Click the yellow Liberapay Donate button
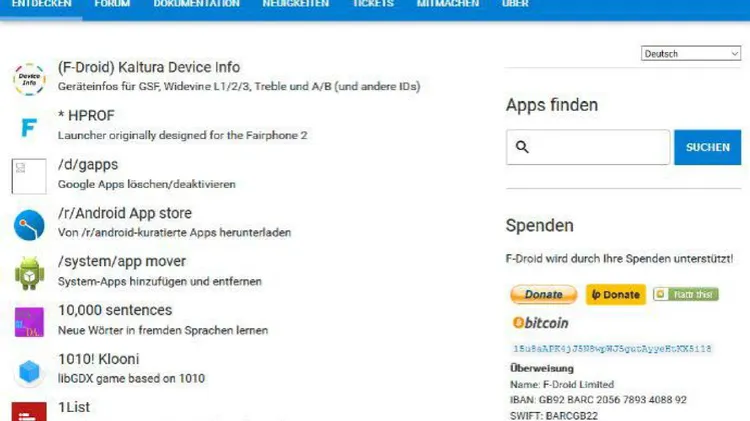 [x=616, y=294]
